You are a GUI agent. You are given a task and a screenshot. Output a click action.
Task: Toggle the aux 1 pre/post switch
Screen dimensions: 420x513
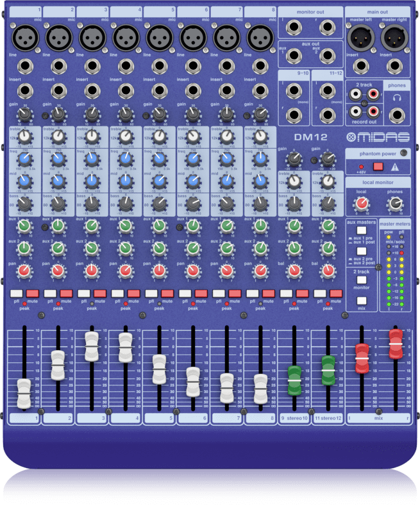[361, 230]
